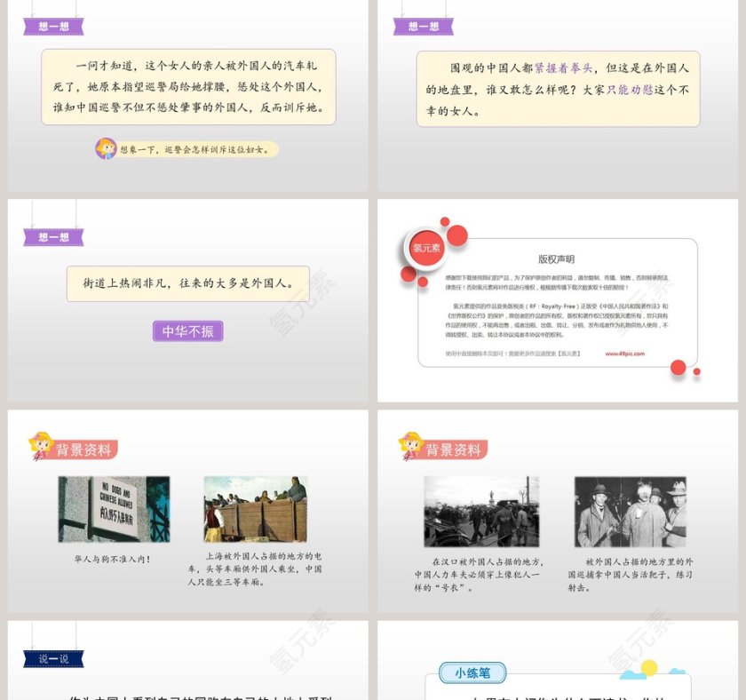This screenshot has width=746, height=700.
Task: Click the purple 中华不振 highlight swatch
Action: [x=188, y=330]
